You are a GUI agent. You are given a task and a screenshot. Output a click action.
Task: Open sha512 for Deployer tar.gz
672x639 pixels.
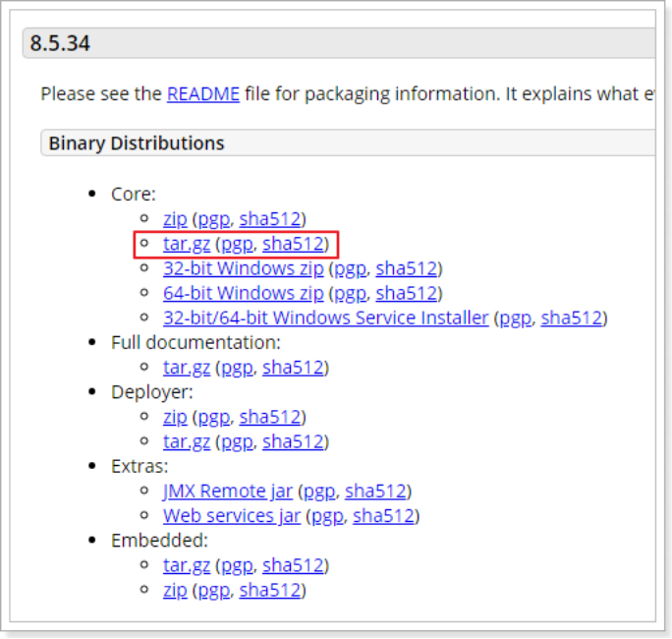coord(293,442)
